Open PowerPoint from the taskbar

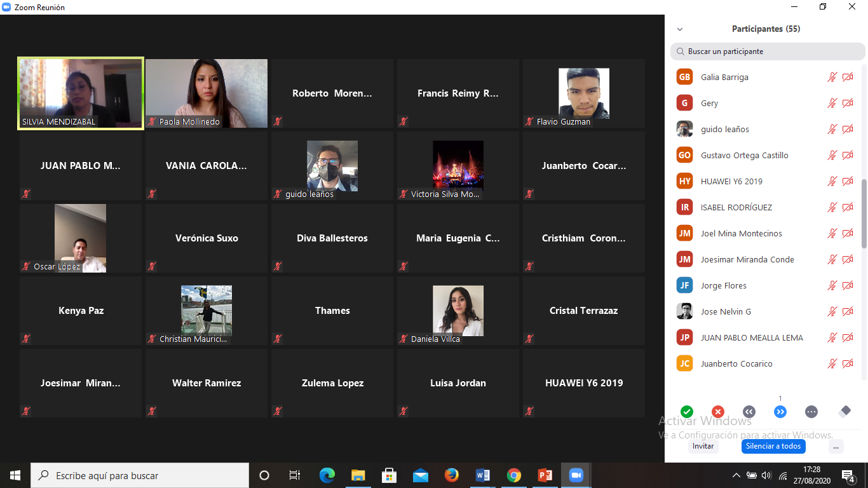pos(545,475)
